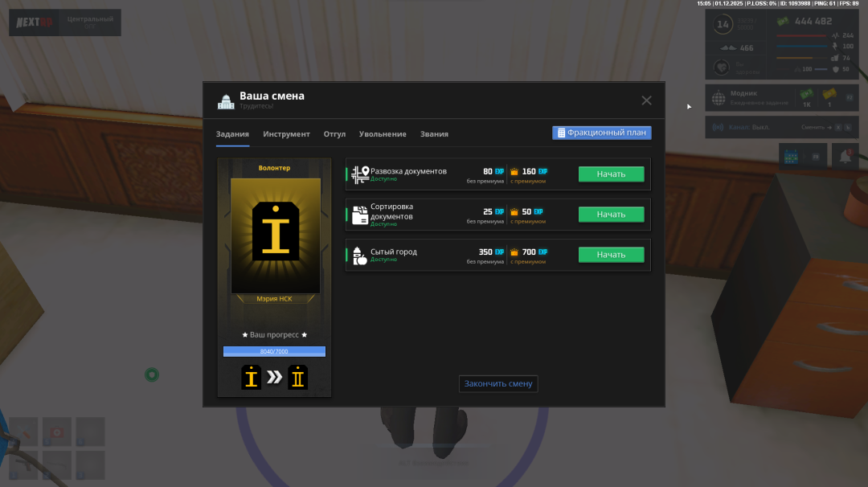
Task: Click the large Волонтер rank emblem
Action: coord(275,231)
